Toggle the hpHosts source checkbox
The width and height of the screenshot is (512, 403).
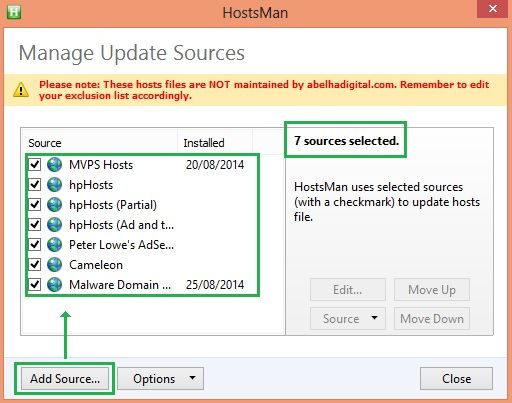(35, 185)
